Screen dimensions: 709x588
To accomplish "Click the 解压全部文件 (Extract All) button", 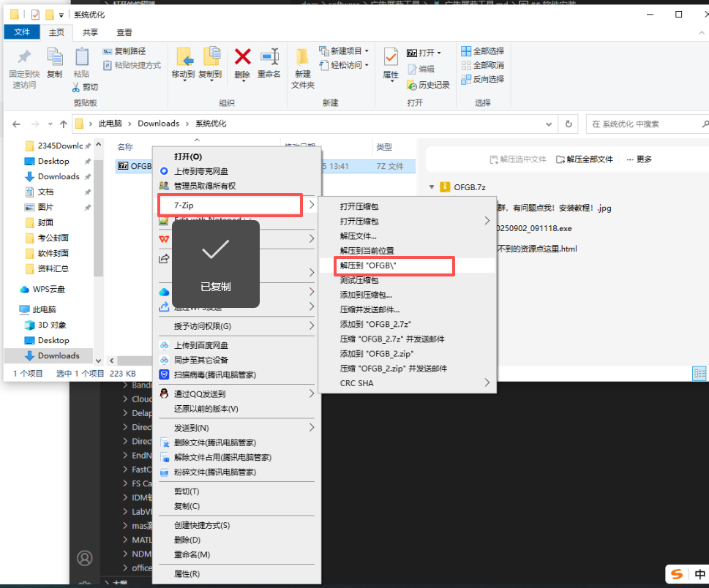I will point(585,159).
